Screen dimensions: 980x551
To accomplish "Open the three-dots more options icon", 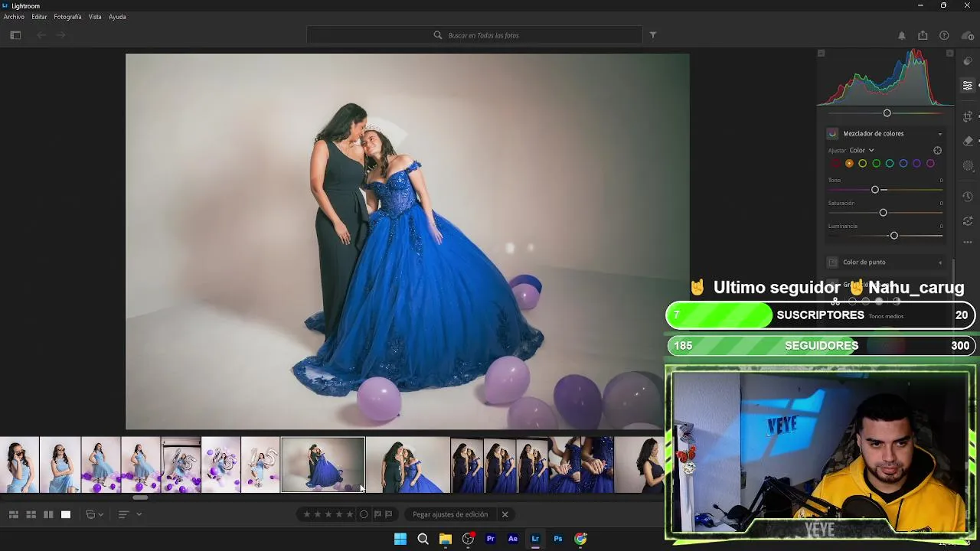I will point(968,243).
